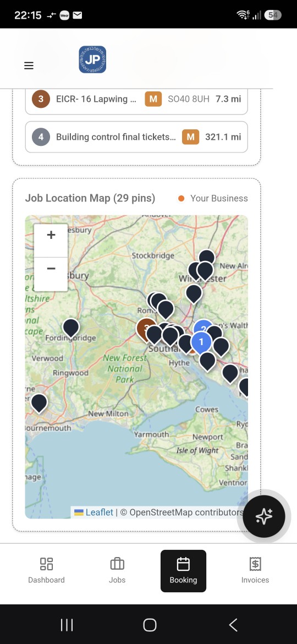This screenshot has height=644, width=297.
Task: Click the SO40 8UH postcode
Action: pos(189,99)
